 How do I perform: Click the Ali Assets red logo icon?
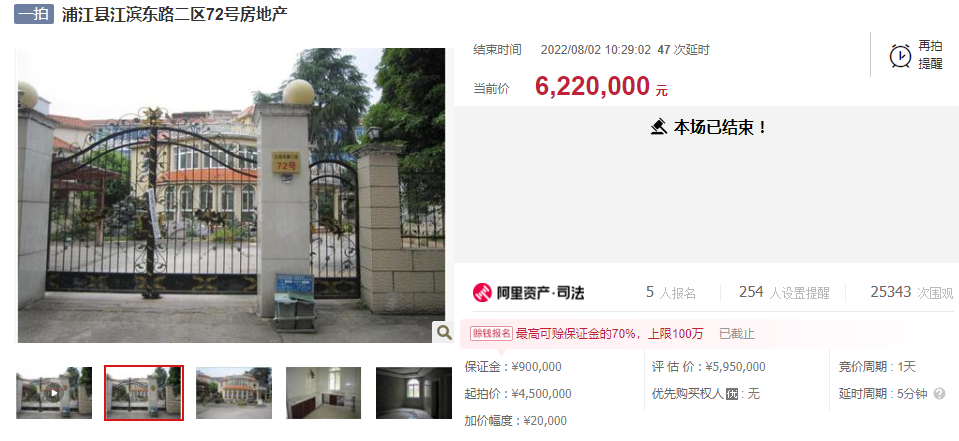(482, 292)
